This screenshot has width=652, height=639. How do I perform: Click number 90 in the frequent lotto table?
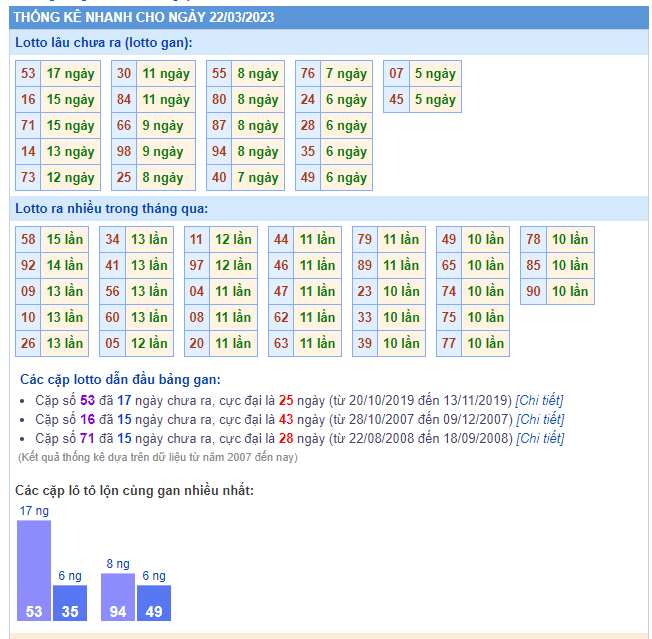(x=533, y=292)
